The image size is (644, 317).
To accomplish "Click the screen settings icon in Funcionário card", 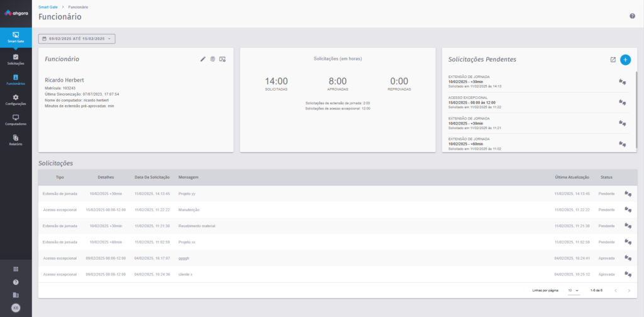I will click(x=223, y=59).
